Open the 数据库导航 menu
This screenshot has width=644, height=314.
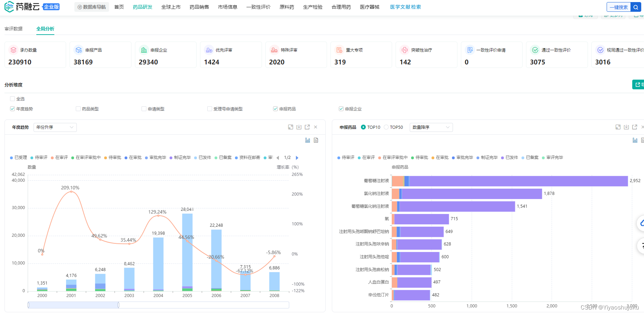pyautogui.click(x=92, y=7)
